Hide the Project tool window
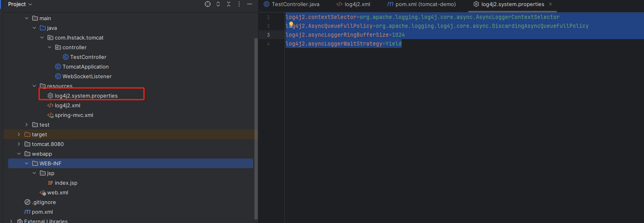The width and height of the screenshot is (644, 223). [250, 4]
